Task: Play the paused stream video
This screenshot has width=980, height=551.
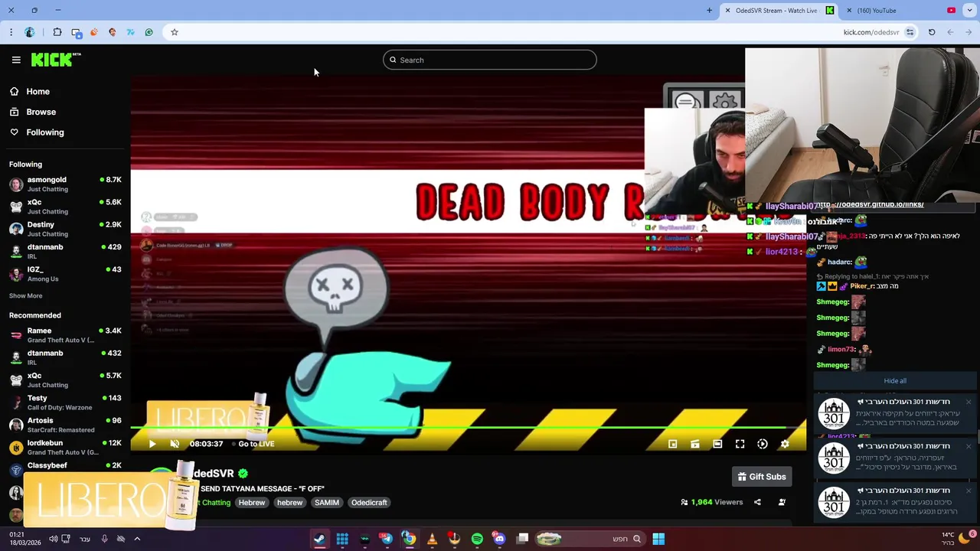Action: coord(152,444)
